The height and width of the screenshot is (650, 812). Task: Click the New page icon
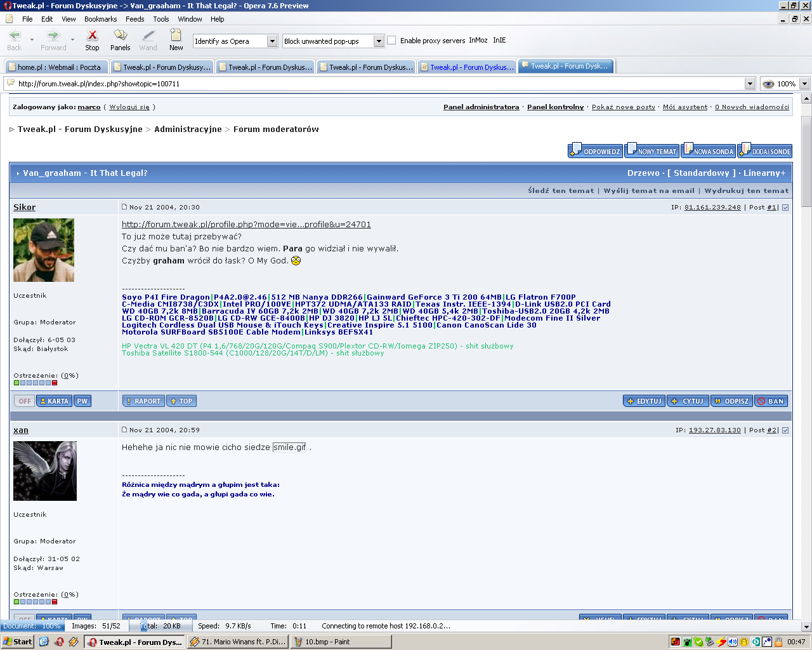tap(176, 35)
